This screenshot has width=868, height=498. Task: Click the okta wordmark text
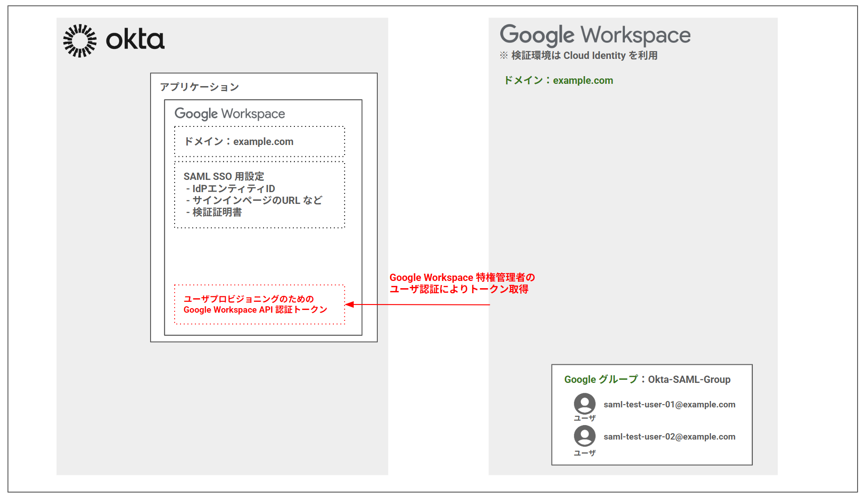click(135, 39)
